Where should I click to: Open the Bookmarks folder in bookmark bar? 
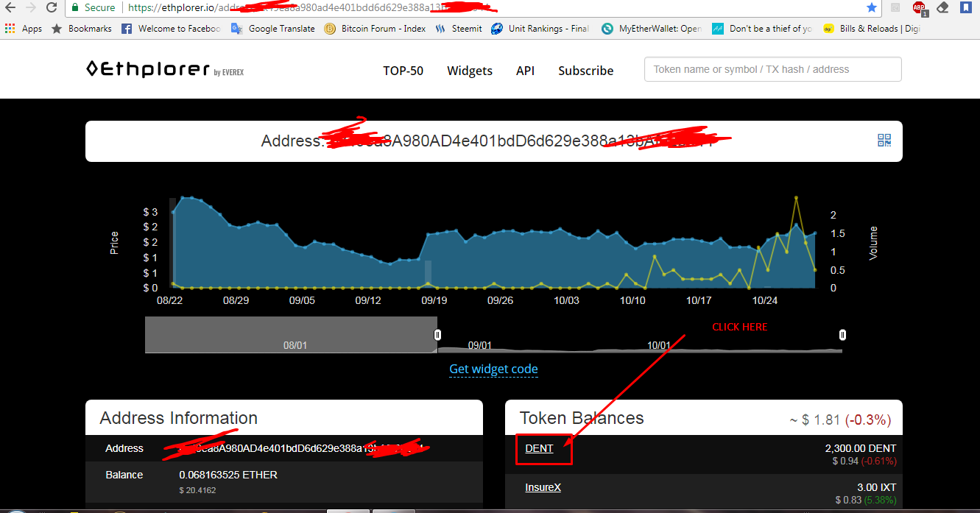tap(81, 29)
